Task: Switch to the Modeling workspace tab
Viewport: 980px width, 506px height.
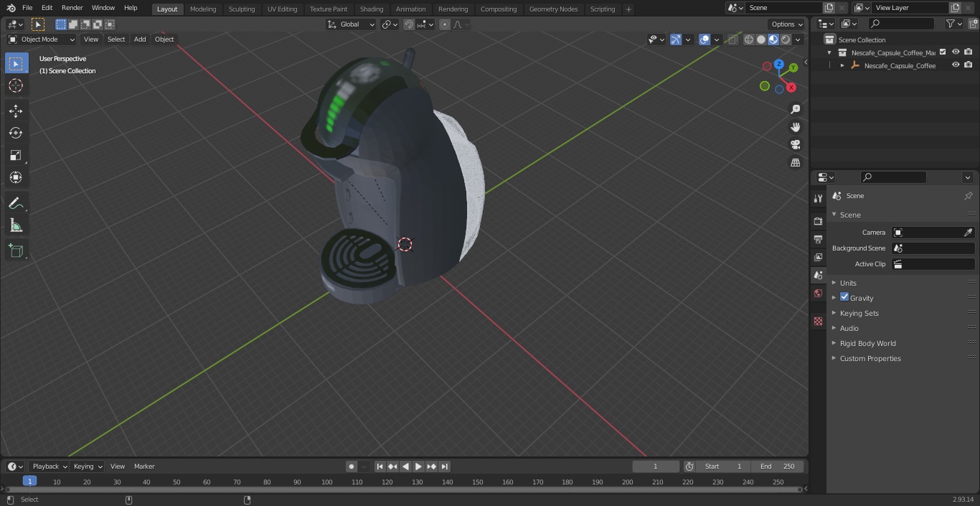Action: pos(203,9)
